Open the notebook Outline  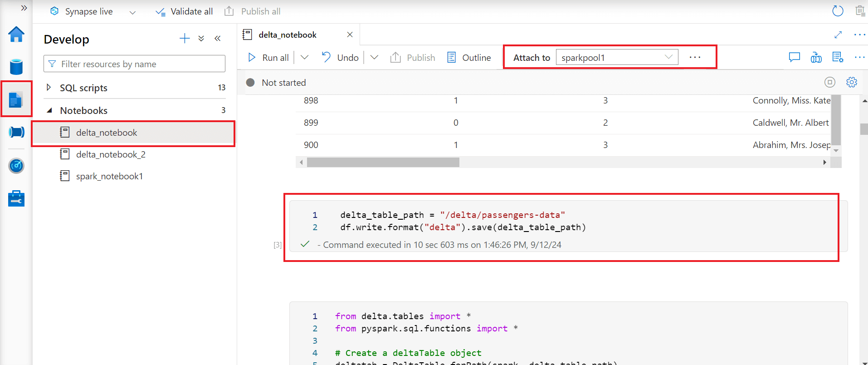[x=469, y=58]
